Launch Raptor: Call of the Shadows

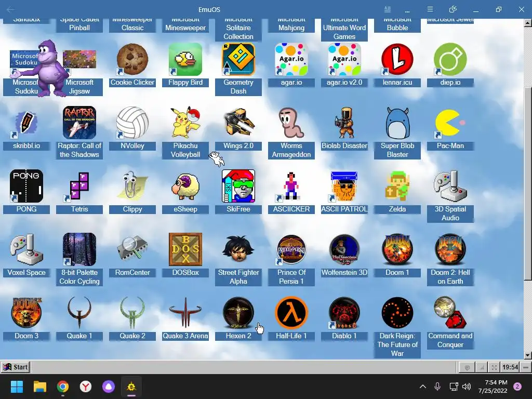click(x=79, y=123)
